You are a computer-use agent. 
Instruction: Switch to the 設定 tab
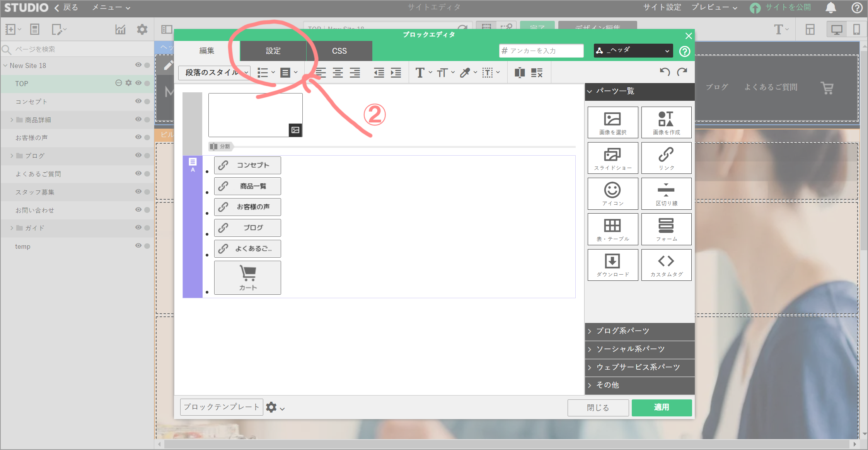pos(273,51)
